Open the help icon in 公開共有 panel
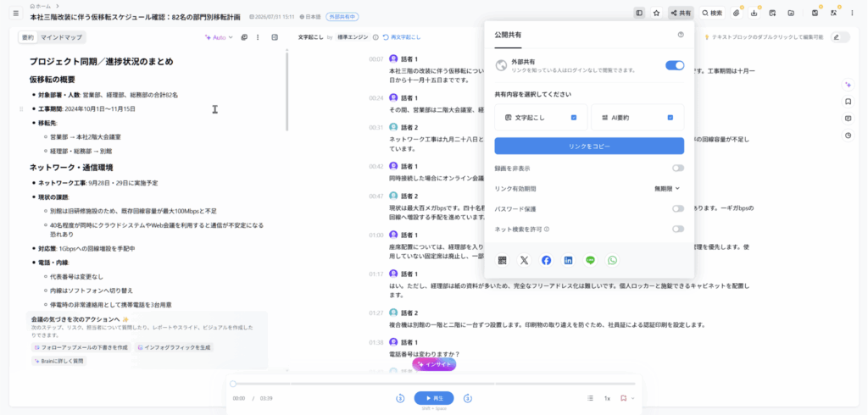The width and height of the screenshot is (868, 415). pyautogui.click(x=681, y=35)
